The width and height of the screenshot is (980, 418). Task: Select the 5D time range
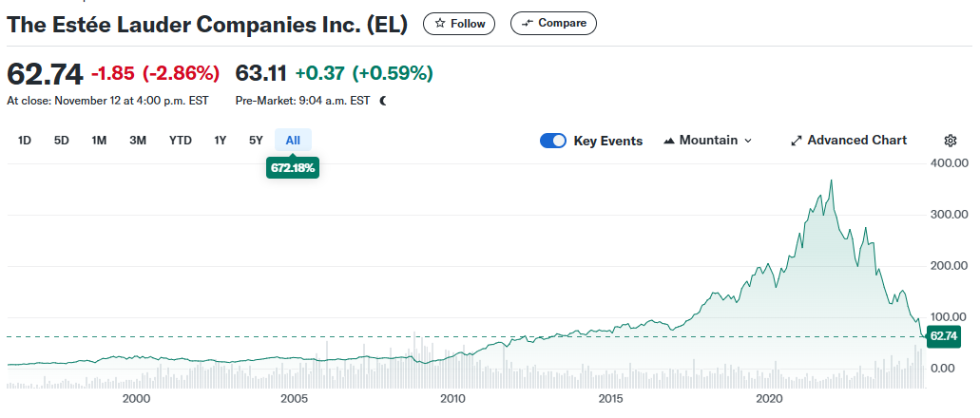(x=61, y=140)
